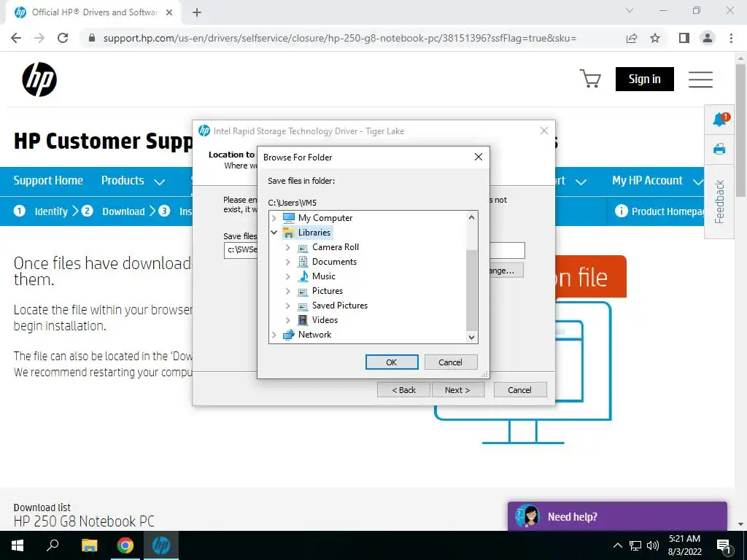Switch to Chrome in the taskbar
This screenshot has height=560, width=747.
(125, 545)
